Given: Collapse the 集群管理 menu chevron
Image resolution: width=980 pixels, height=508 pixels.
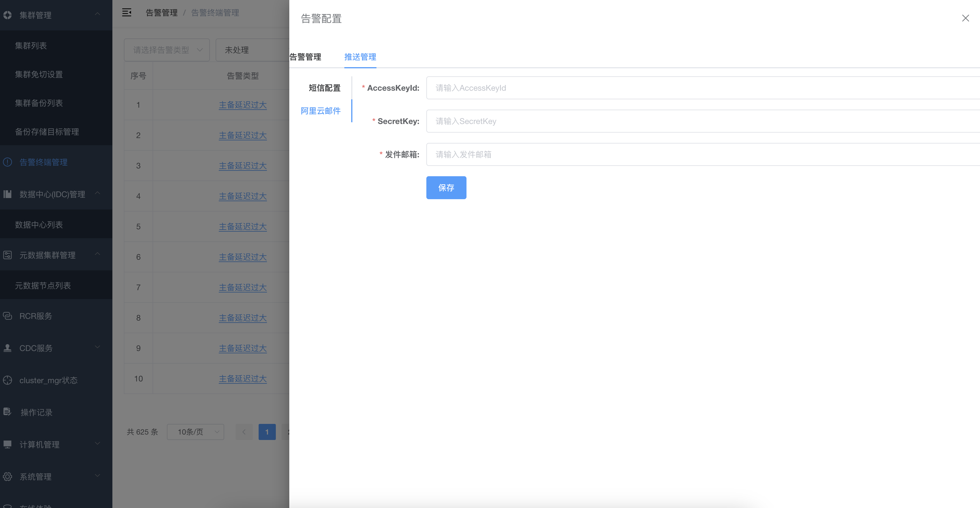Looking at the screenshot, I should point(97,14).
